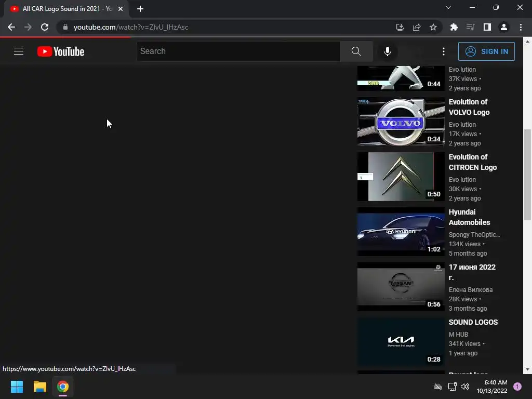Viewport: 532px width, 399px height.
Task: Open Hyundai Automobiles title link
Action: (469, 217)
